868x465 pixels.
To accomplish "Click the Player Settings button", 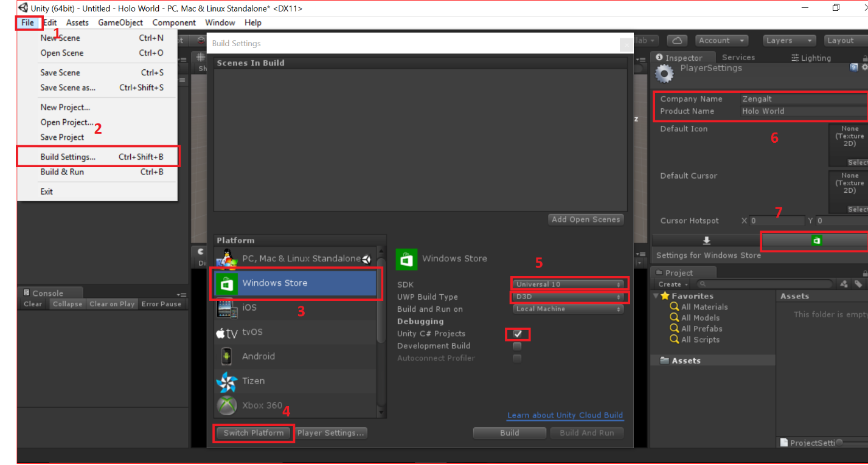I will point(331,433).
